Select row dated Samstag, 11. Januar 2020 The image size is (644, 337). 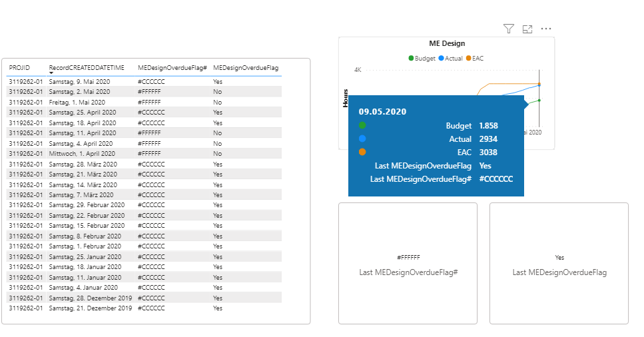[144, 278]
